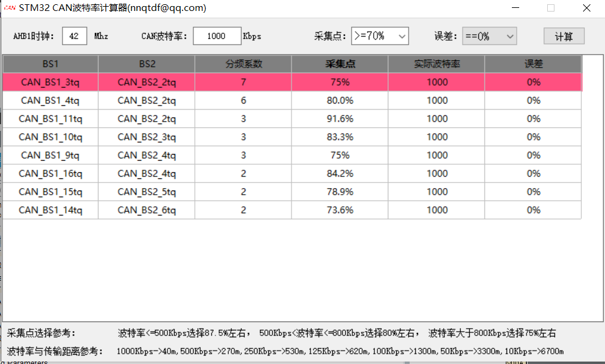Select the CAN_BS1_14tq bottom result row
This screenshot has height=364, width=605.
(x=51, y=209)
